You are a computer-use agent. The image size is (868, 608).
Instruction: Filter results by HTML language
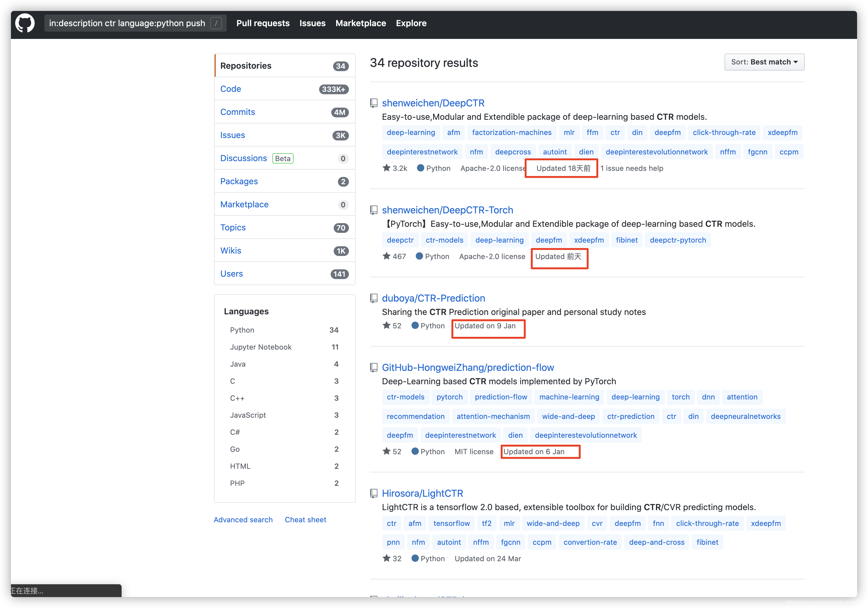point(284,466)
